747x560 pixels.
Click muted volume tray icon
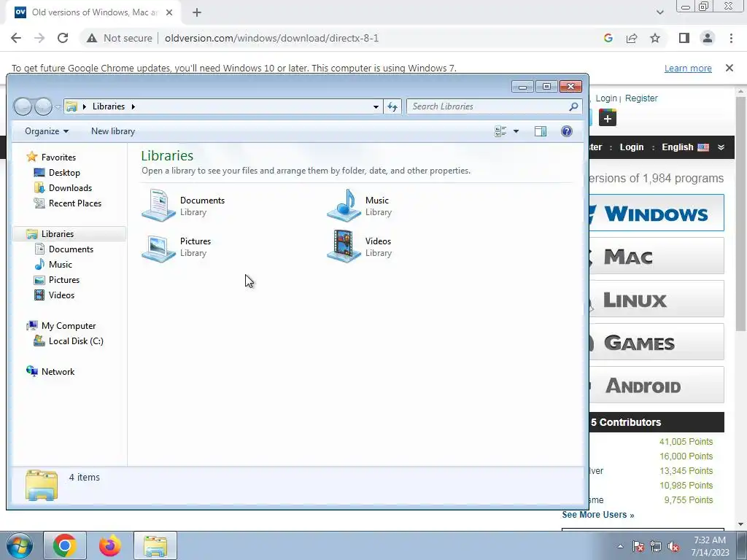click(673, 547)
